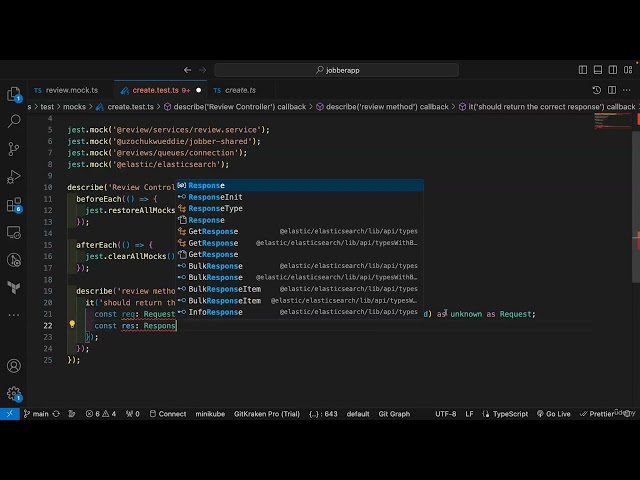This screenshot has width=640, height=480.
Task: Open Git Graph from status bar
Action: [x=394, y=414]
